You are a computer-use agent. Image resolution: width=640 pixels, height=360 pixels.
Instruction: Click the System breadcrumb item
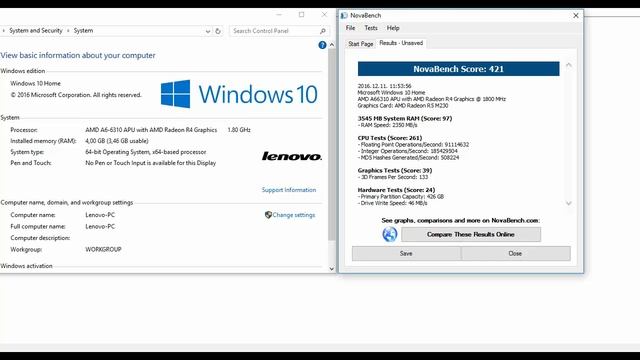83,31
